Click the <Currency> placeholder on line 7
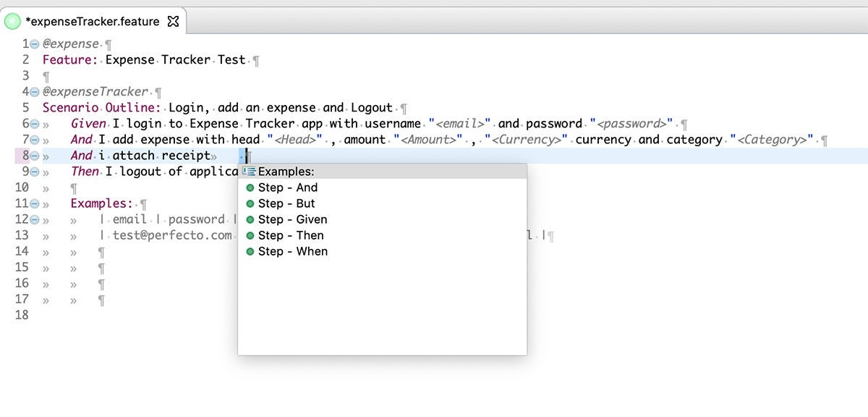 (527, 140)
